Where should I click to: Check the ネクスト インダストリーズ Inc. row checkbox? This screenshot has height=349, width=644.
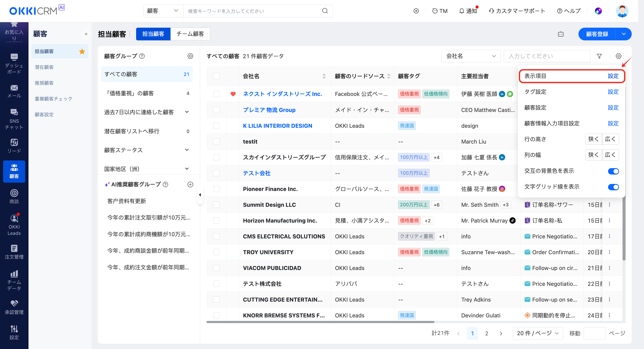click(x=216, y=94)
